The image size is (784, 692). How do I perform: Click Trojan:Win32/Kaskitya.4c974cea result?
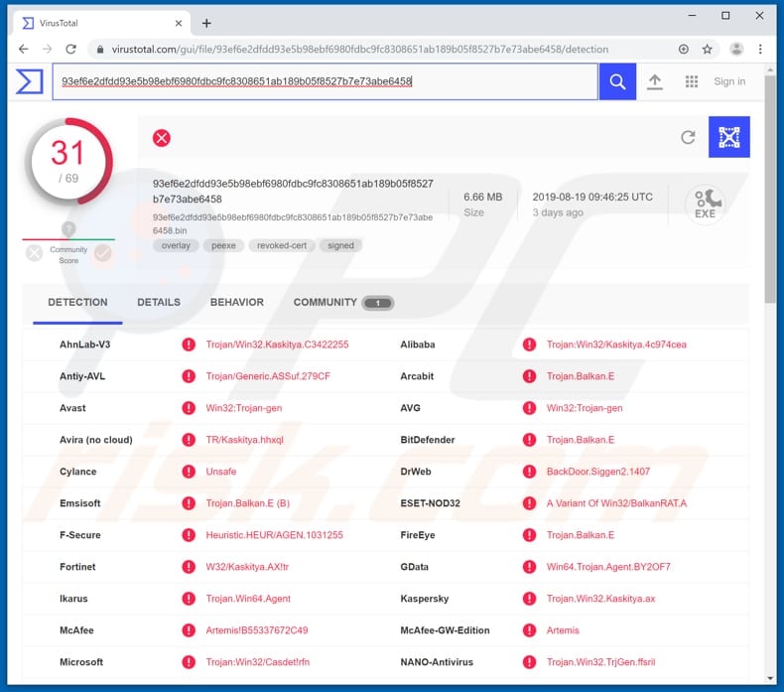616,345
